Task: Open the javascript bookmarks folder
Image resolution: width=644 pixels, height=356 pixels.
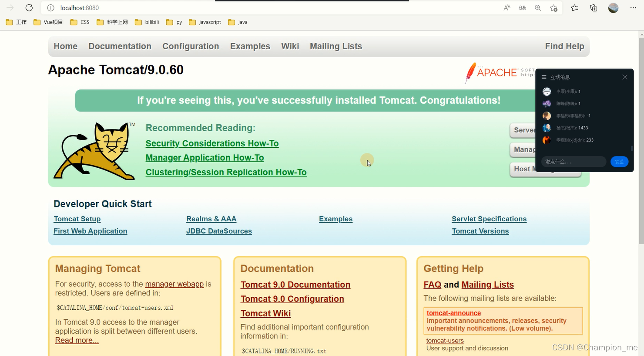Action: [205, 22]
